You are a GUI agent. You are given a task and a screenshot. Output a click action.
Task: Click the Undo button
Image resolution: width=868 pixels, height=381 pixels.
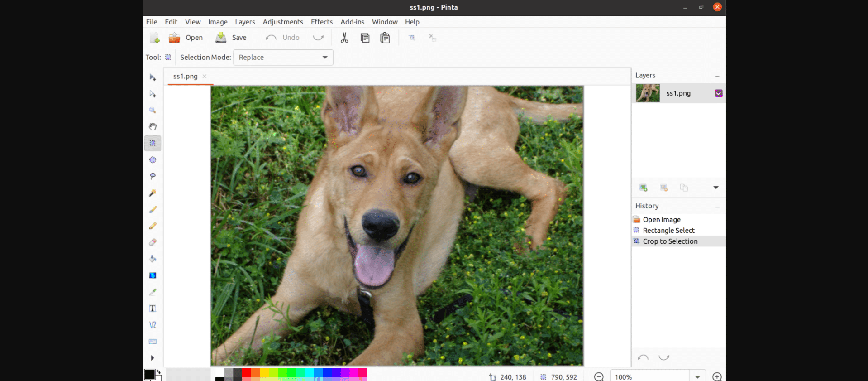pyautogui.click(x=282, y=38)
